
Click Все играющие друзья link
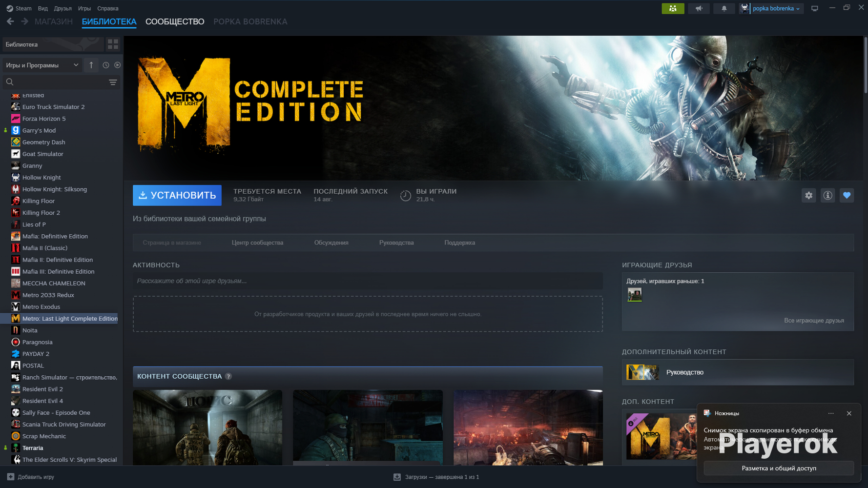tap(814, 321)
